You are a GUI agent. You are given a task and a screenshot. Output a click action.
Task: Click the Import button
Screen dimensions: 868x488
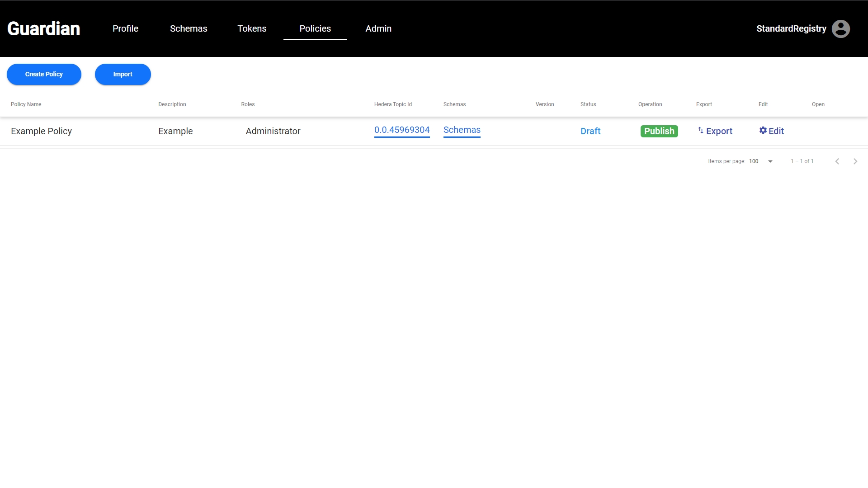pos(123,74)
